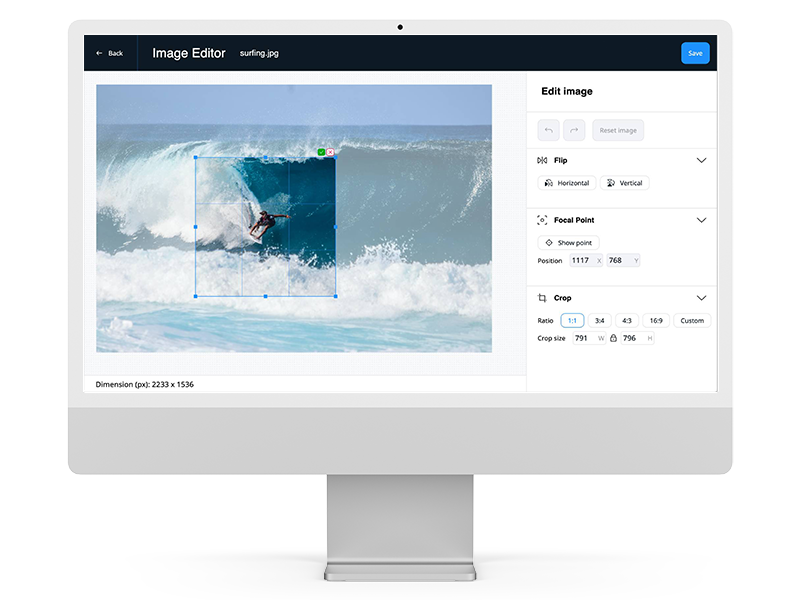Confirm crop with green checkmark icon
The height and width of the screenshot is (600, 800).
(321, 152)
